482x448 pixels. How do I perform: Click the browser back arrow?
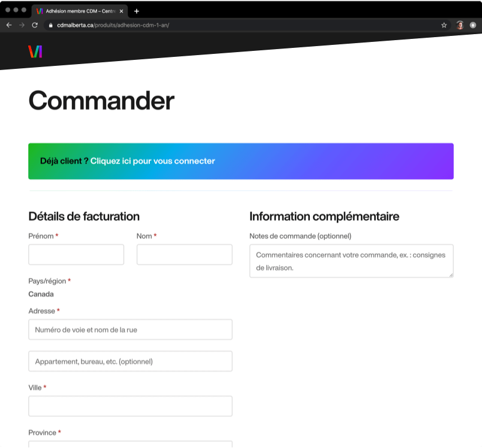click(x=9, y=25)
